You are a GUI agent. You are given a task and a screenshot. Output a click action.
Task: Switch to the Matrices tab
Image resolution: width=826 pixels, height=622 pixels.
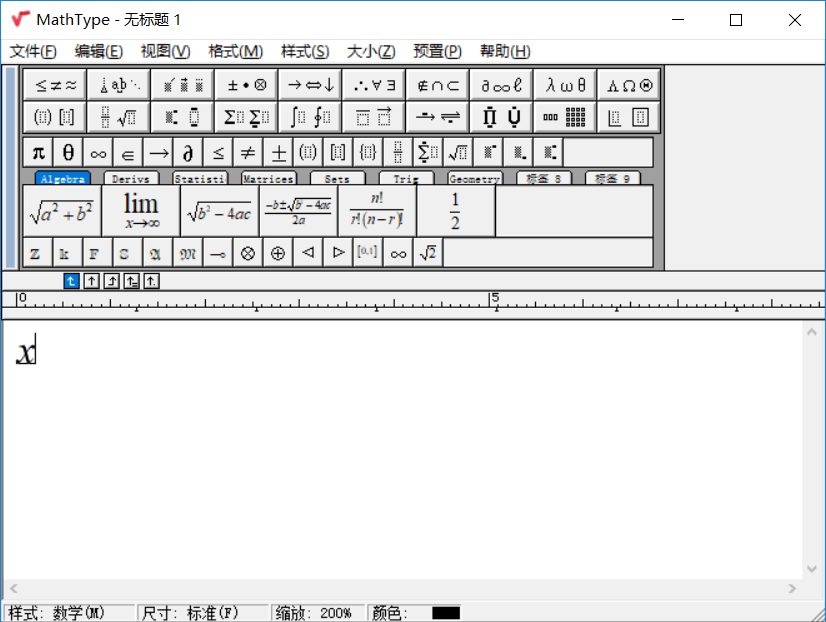click(267, 178)
